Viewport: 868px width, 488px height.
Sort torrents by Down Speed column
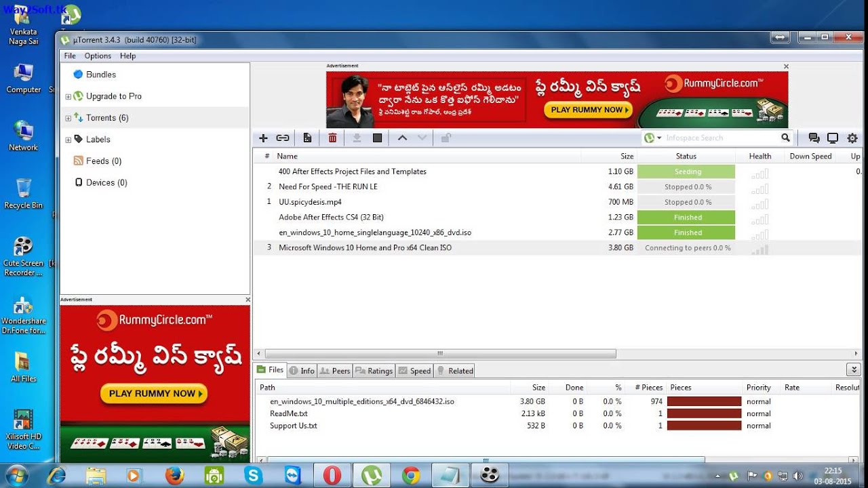pyautogui.click(x=810, y=156)
